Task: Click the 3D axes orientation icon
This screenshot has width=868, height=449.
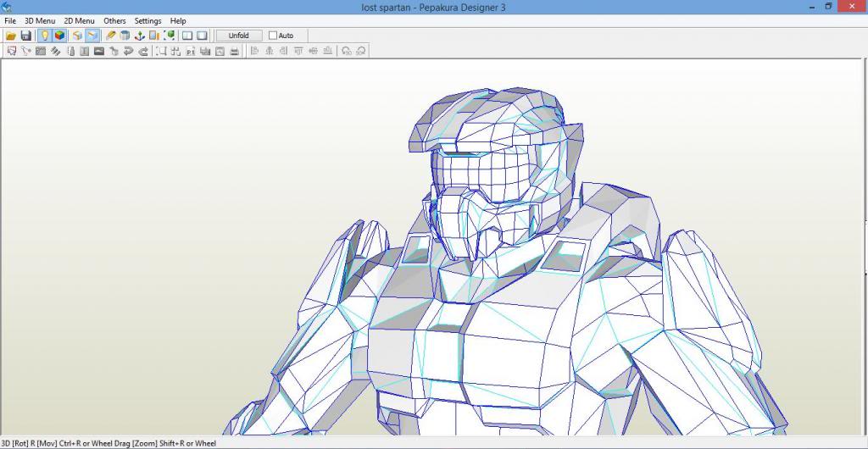Action: pyautogui.click(x=140, y=36)
